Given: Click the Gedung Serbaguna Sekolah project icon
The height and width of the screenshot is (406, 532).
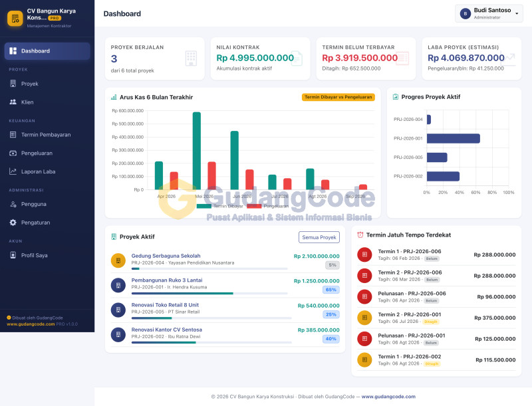Looking at the screenshot, I should coord(118,260).
